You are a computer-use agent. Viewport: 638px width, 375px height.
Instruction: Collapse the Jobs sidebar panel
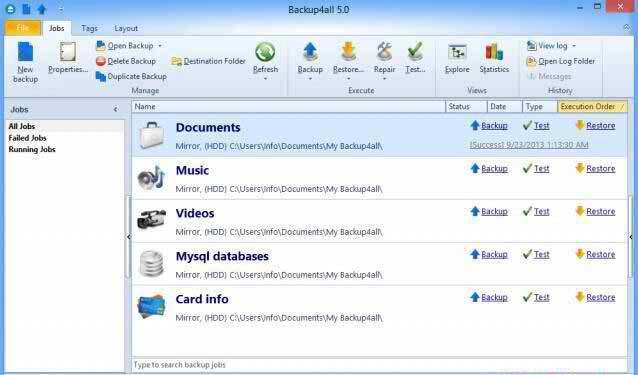116,109
